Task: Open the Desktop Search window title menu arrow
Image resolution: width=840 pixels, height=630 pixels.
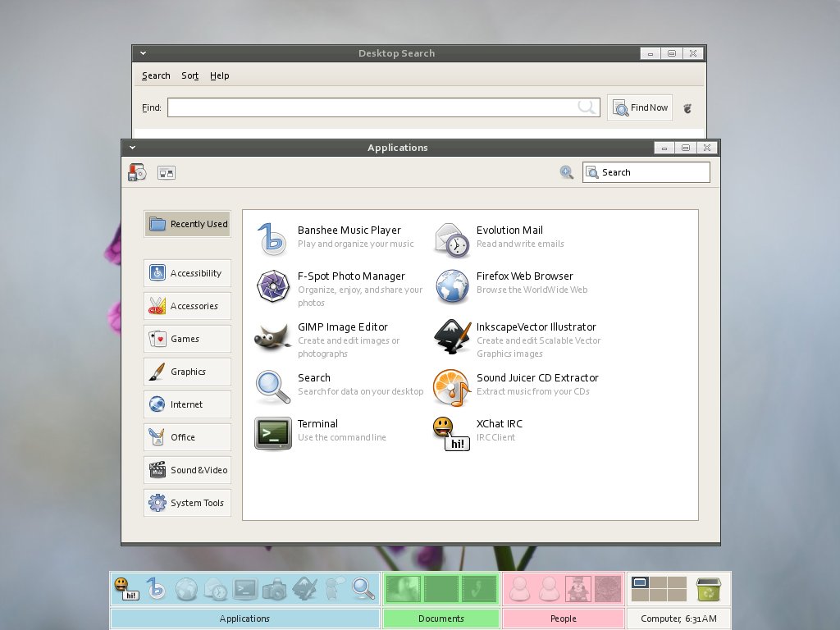Action: click(143, 53)
